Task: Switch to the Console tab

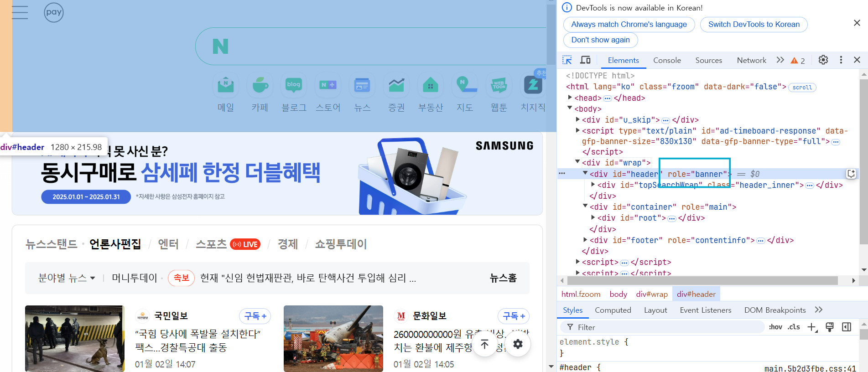Action: (x=667, y=60)
